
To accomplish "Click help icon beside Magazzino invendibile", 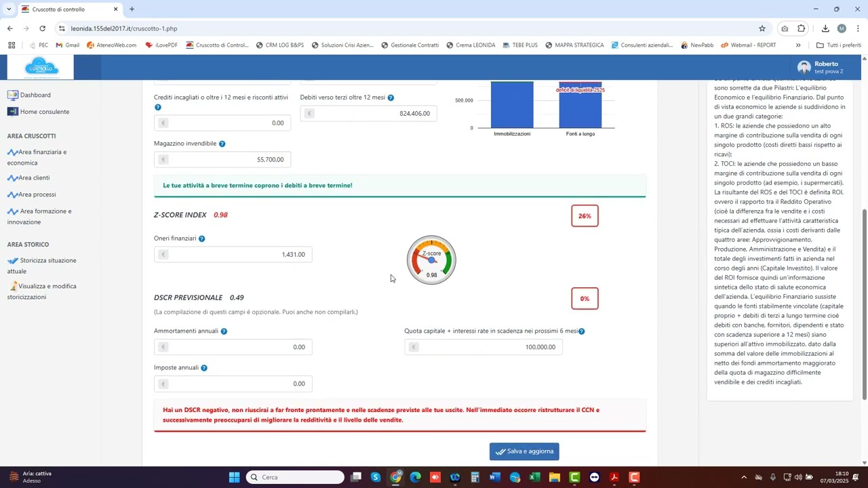I will click(222, 144).
